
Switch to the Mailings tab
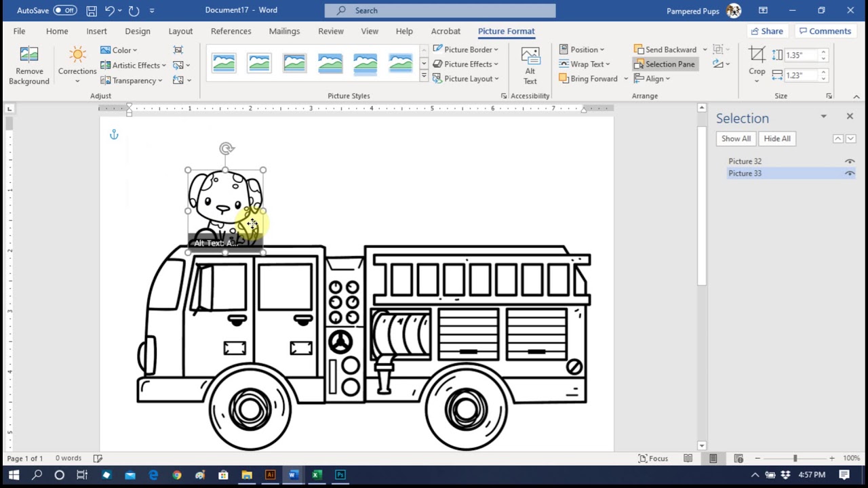284,31
